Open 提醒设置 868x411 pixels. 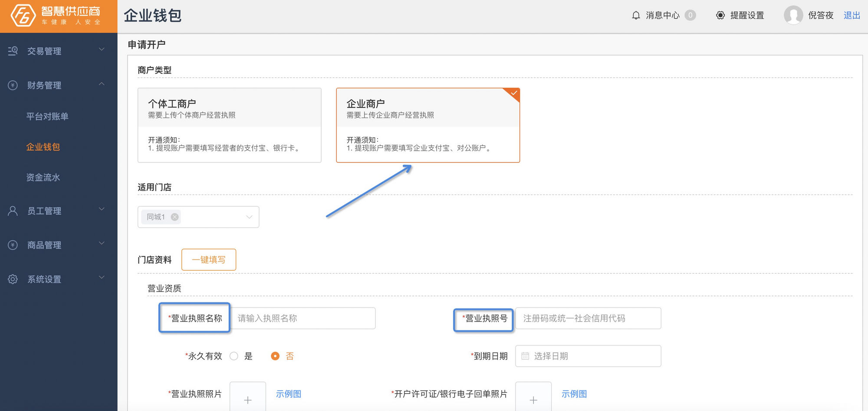(x=747, y=15)
